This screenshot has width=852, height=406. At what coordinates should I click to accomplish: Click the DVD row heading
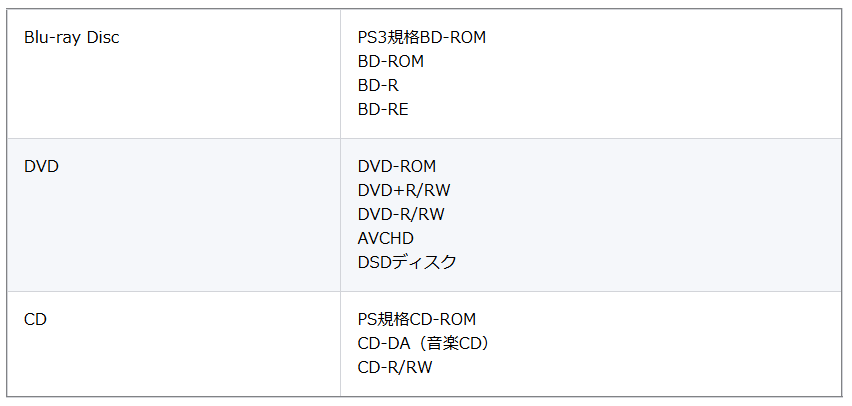pyautogui.click(x=41, y=166)
